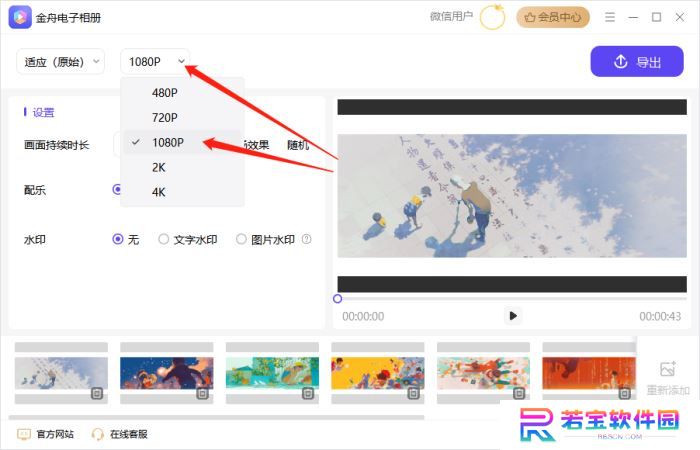Image resolution: width=700 pixels, height=450 pixels.
Task: Open the 会员中心 member center
Action: point(553,17)
